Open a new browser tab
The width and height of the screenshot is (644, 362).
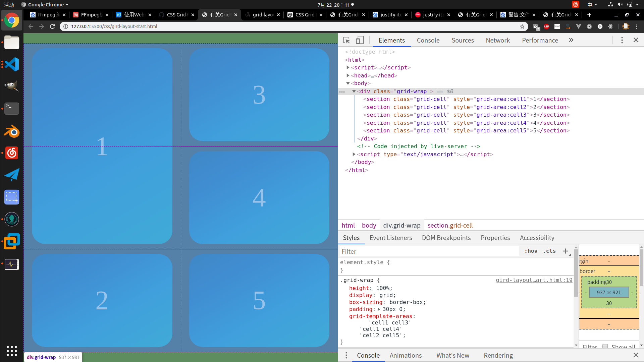[589, 15]
